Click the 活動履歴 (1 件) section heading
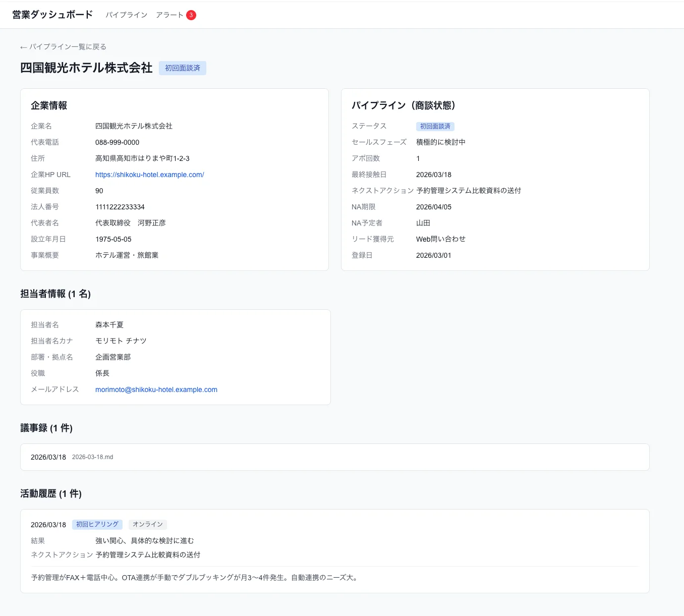The height and width of the screenshot is (616, 684). 51,494
